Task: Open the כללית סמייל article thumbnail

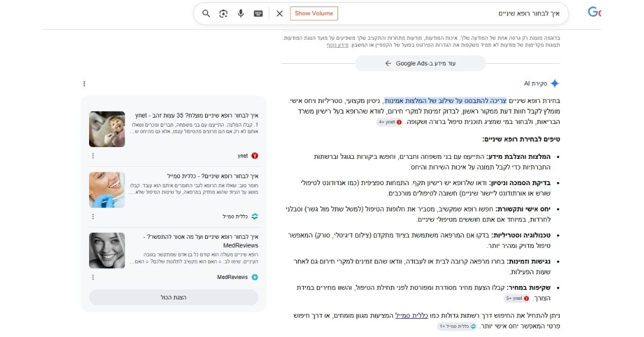Action: [107, 190]
